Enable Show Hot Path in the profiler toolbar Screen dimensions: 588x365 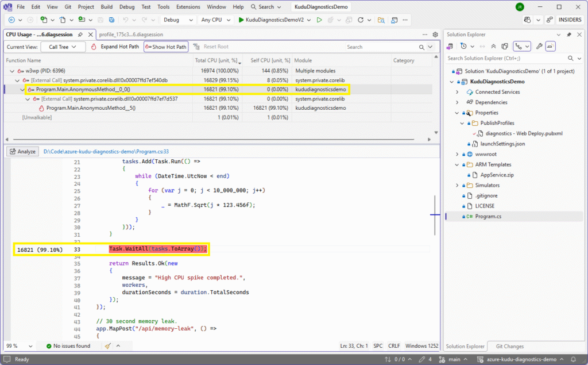pos(165,47)
